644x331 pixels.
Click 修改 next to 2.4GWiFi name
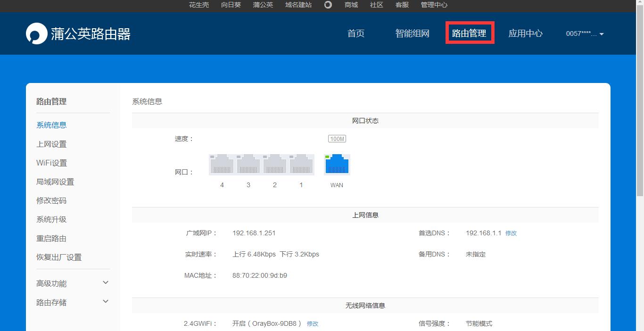pyautogui.click(x=313, y=323)
